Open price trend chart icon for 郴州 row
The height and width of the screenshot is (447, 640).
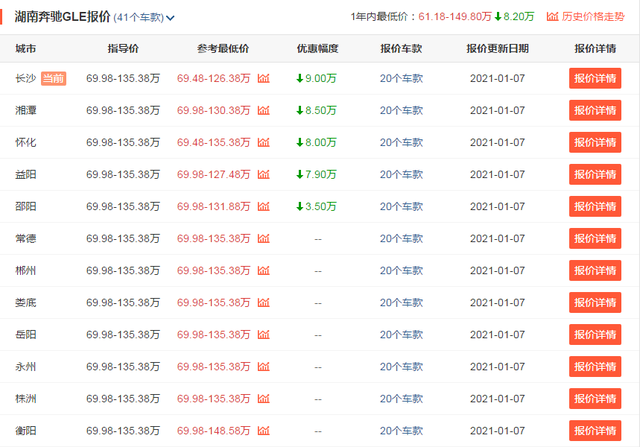point(264,270)
